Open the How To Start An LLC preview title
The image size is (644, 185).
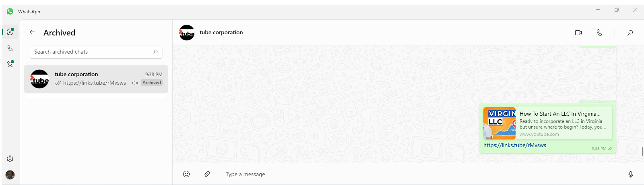[x=560, y=114]
